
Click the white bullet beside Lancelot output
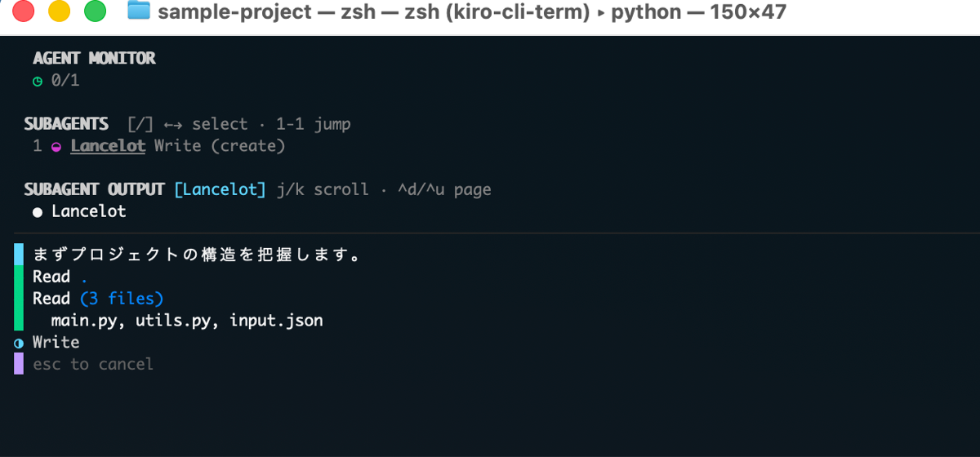coord(38,212)
